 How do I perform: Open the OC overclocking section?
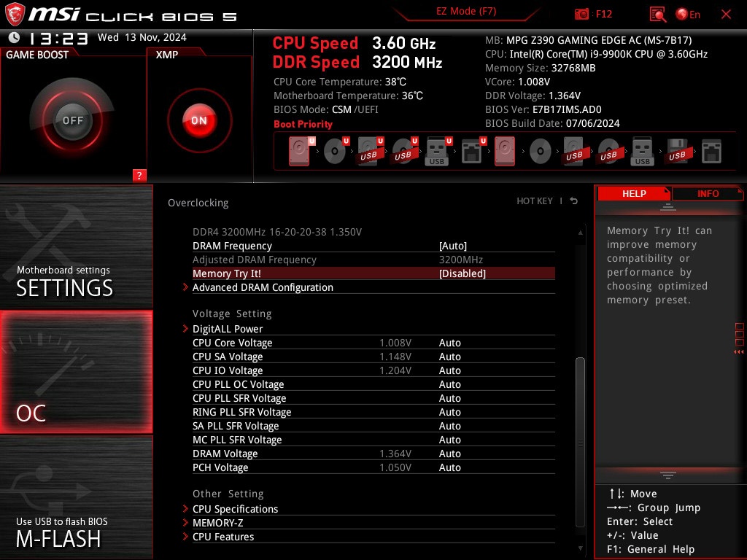(76, 372)
